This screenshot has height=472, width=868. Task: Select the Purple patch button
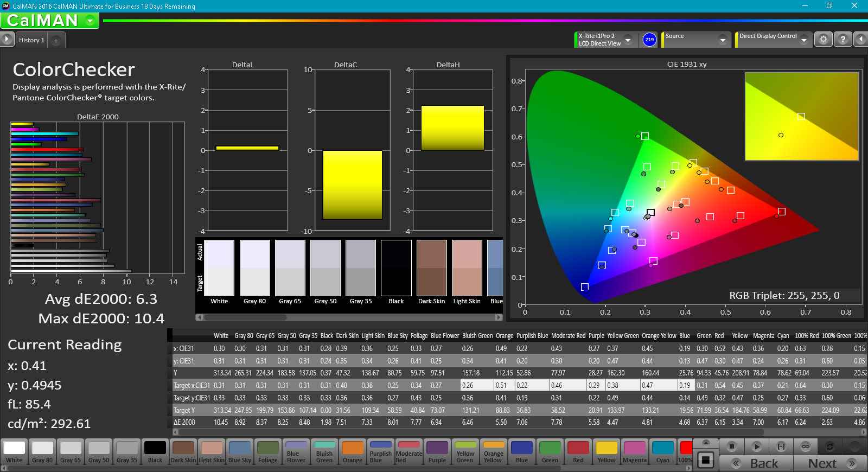pos(437,452)
